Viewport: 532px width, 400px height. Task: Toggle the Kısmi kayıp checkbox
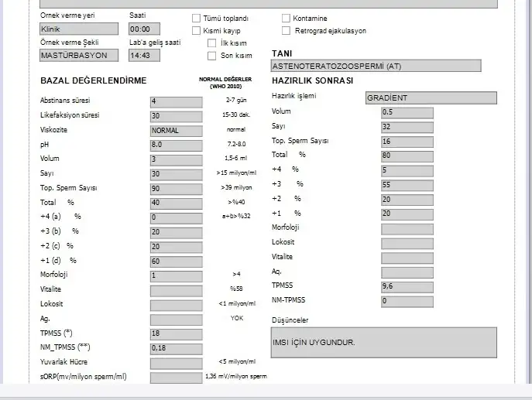tap(196, 30)
